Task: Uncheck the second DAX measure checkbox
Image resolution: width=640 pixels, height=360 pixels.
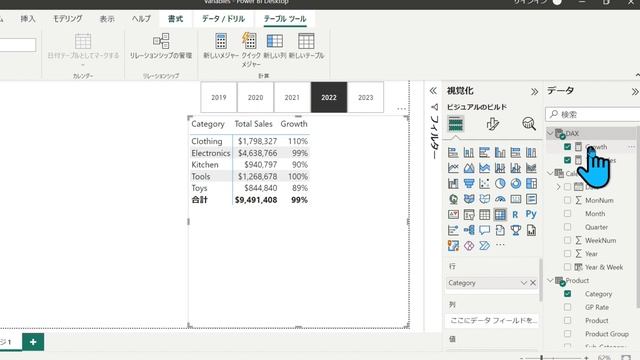Action: (567, 160)
